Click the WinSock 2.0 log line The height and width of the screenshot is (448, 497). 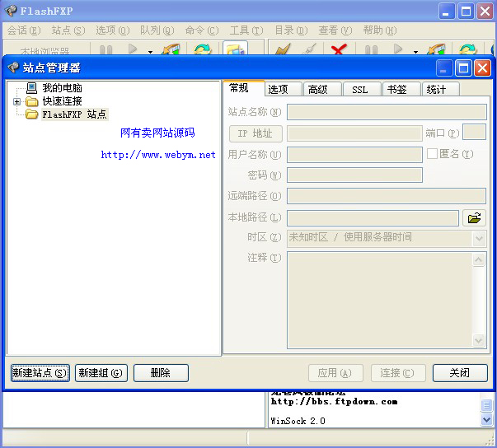[298, 421]
